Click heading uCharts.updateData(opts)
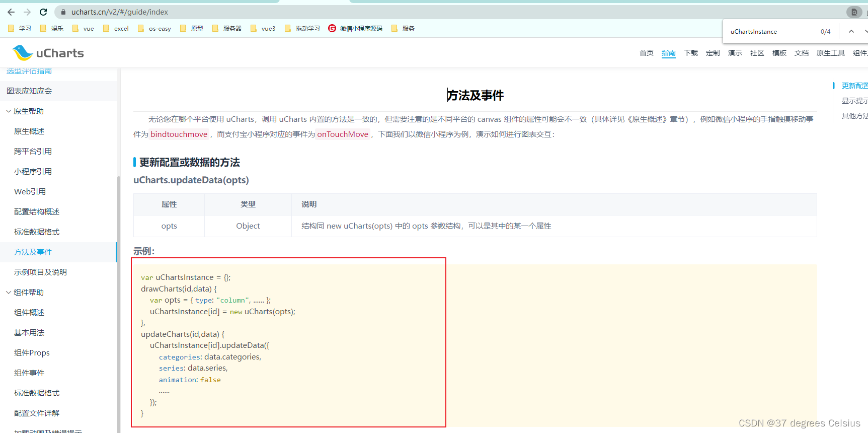Image resolution: width=868 pixels, height=433 pixels. (x=191, y=180)
